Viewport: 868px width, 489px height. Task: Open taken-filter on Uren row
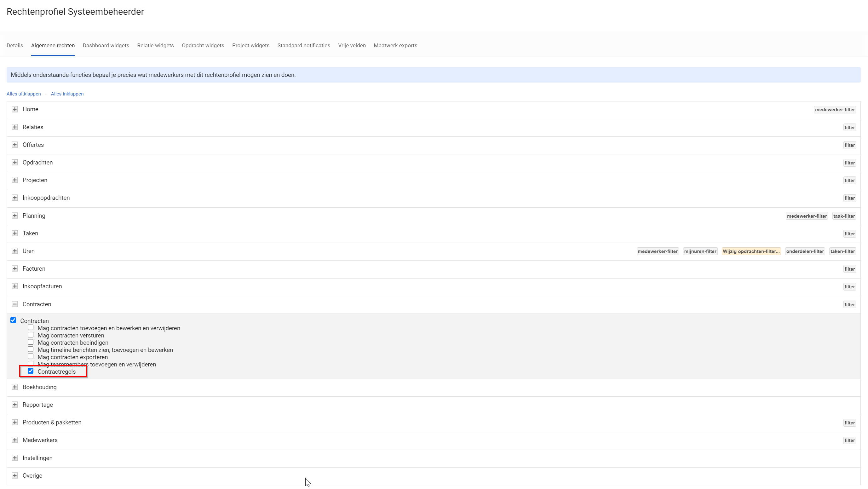tap(842, 251)
